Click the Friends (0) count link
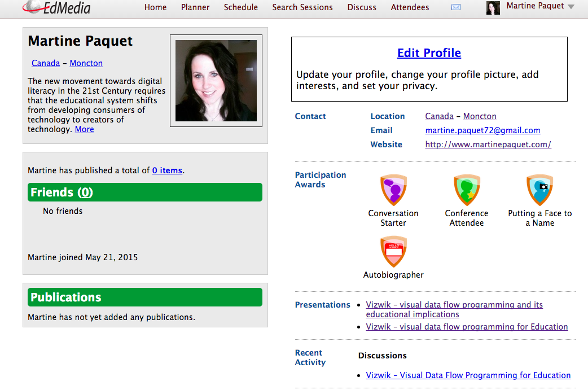Viewport: 588px width, 390px height. [85, 192]
